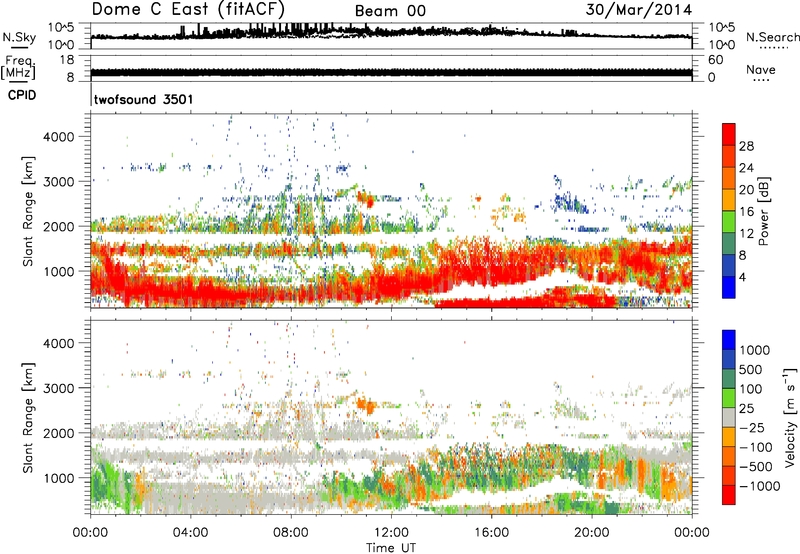Click the "12:00" time axis label
The height and width of the screenshot is (554, 800).
pos(391,533)
